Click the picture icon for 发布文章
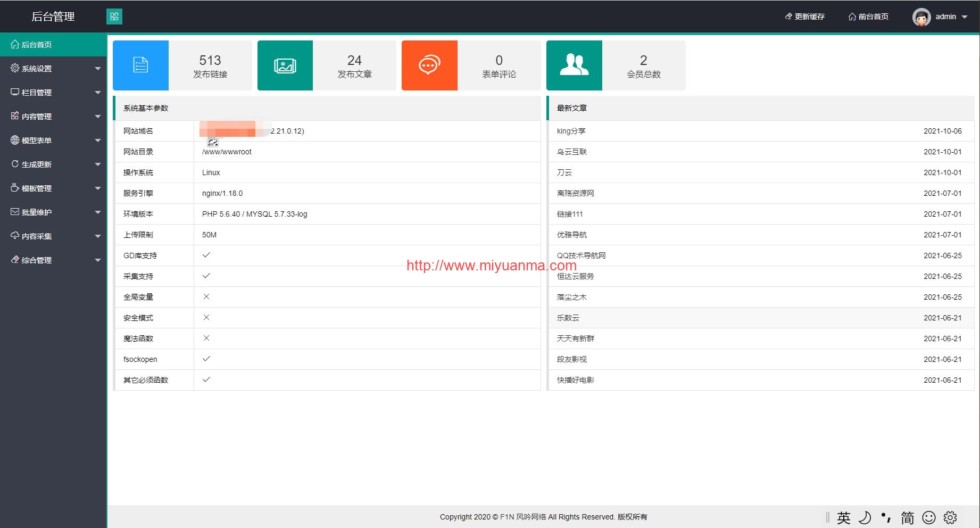Screen dimensions: 980x528 (285, 65)
